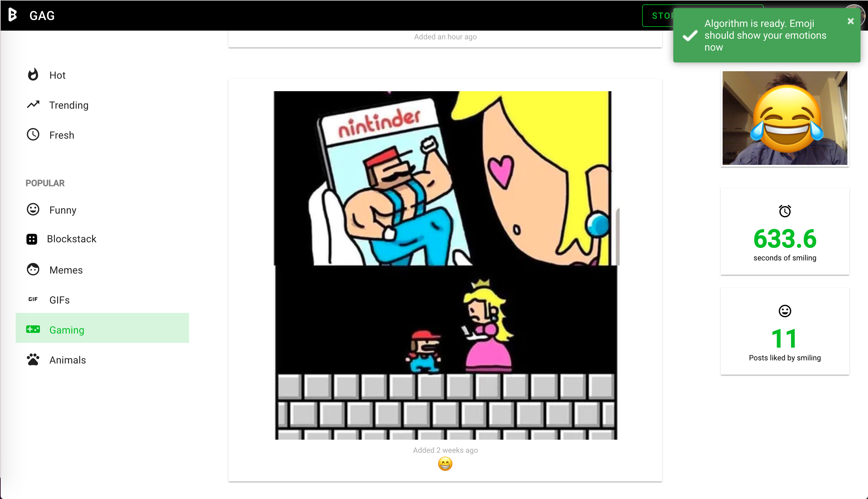Viewport: 868px width, 499px height.
Task: Click the Gaming gamepad icon
Action: [33, 329]
